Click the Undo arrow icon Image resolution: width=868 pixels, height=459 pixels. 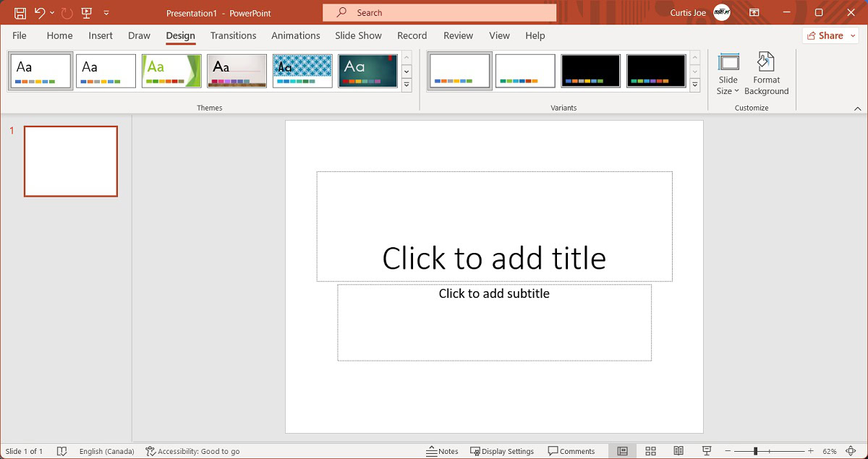point(40,13)
